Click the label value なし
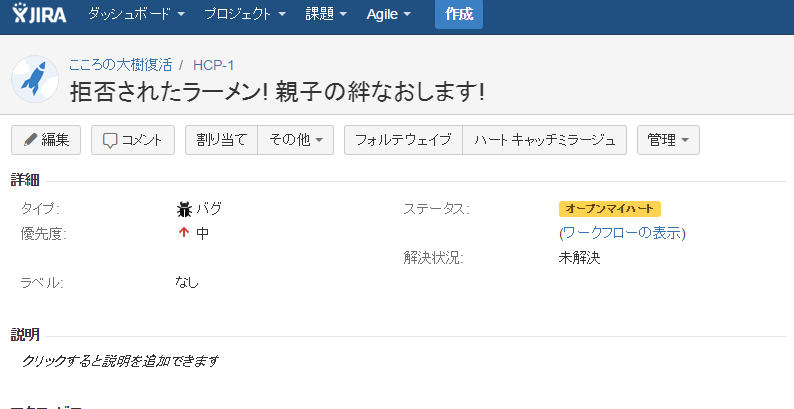 [187, 282]
